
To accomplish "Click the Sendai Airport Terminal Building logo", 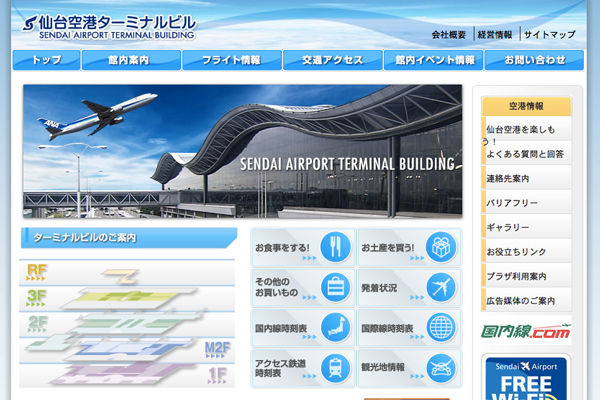I will (109, 27).
